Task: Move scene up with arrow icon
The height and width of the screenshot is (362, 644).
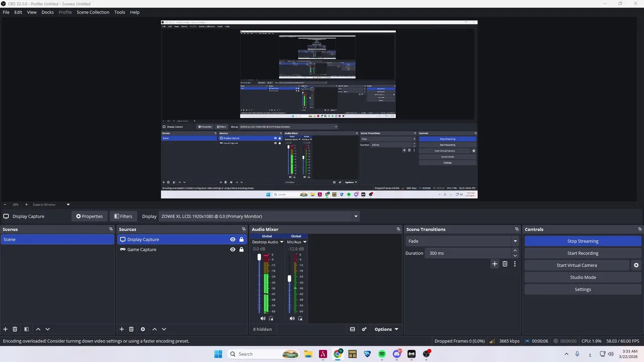Action: (38, 329)
